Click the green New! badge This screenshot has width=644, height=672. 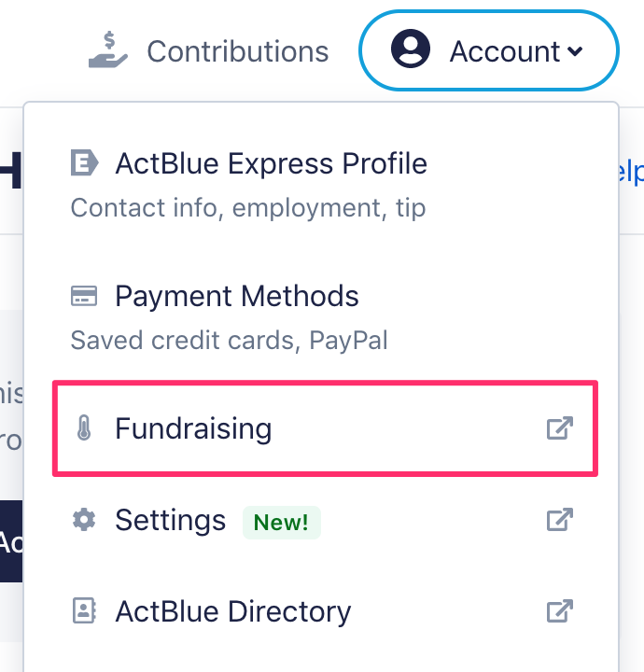[281, 522]
